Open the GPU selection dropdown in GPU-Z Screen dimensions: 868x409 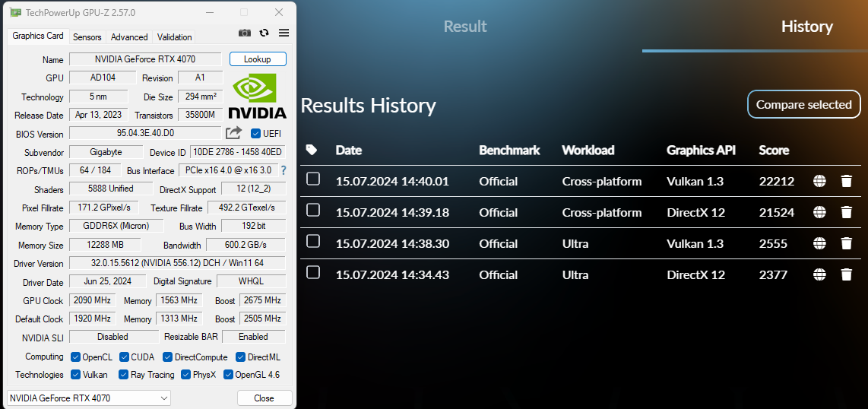[89, 398]
